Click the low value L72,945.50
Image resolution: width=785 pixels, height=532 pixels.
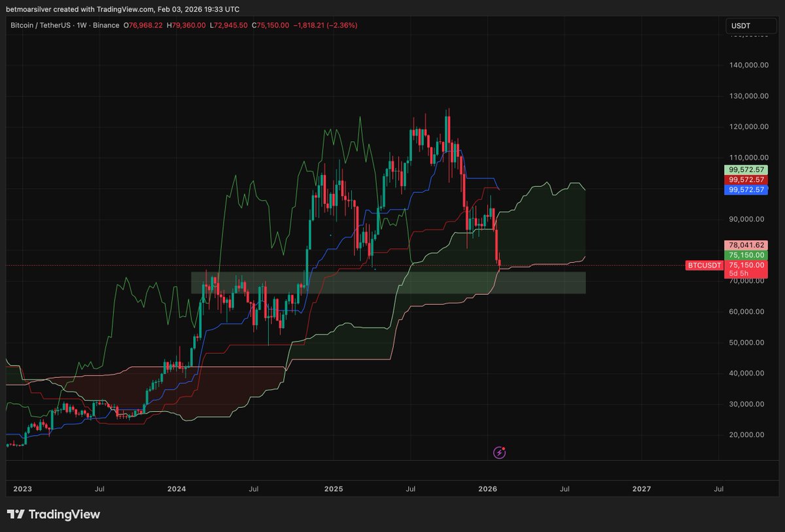tap(230, 25)
